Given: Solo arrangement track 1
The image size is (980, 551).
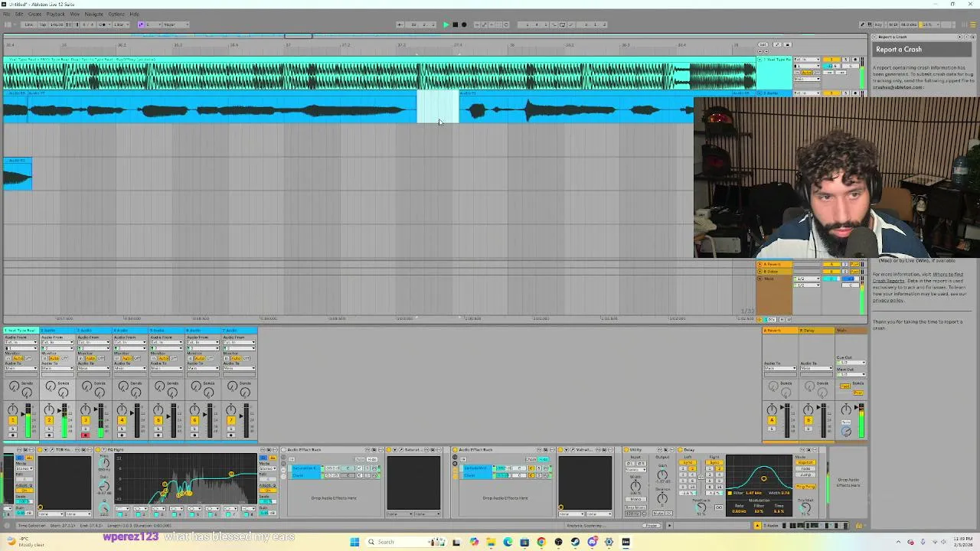Looking at the screenshot, I should click(x=847, y=59).
